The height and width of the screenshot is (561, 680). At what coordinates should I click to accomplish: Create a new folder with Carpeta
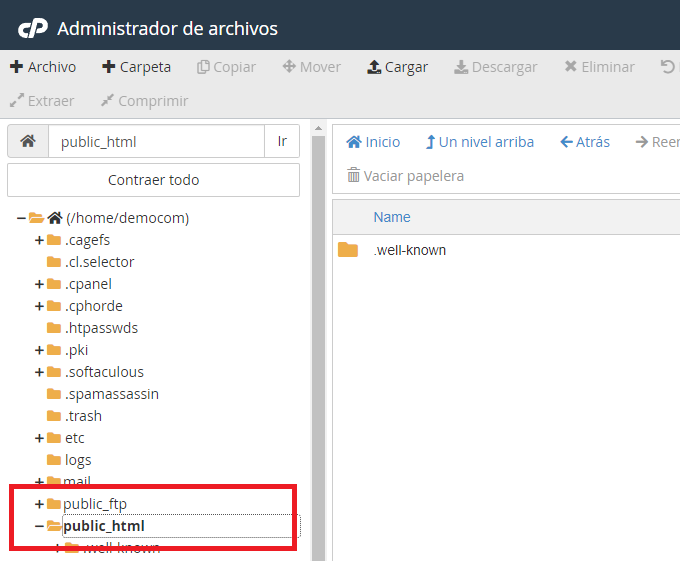coord(136,67)
